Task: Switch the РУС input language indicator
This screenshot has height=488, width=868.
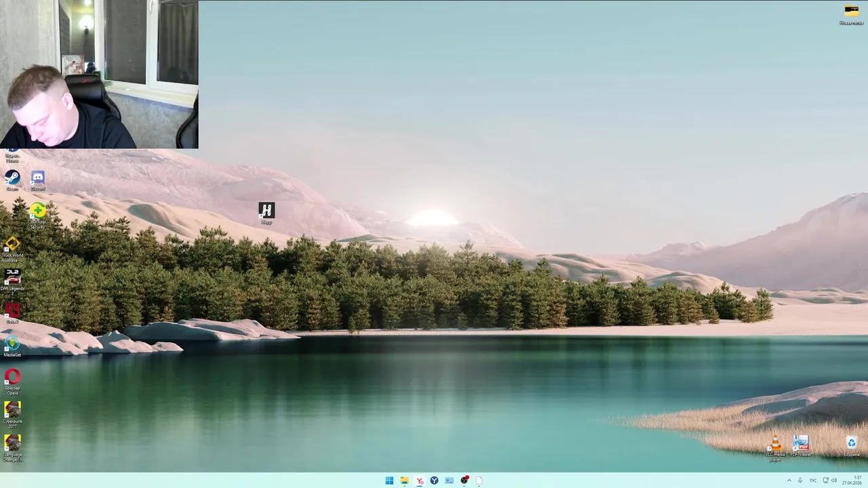Action: (813, 481)
